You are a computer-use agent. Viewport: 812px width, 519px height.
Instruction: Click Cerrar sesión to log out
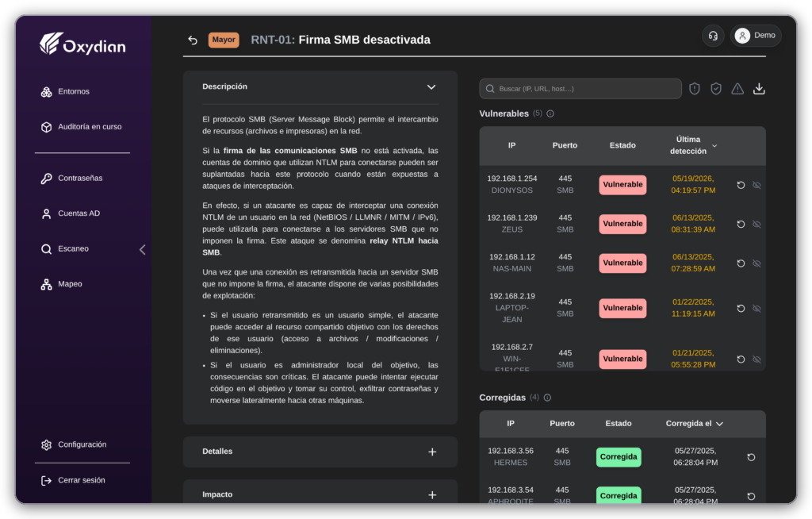73,481
